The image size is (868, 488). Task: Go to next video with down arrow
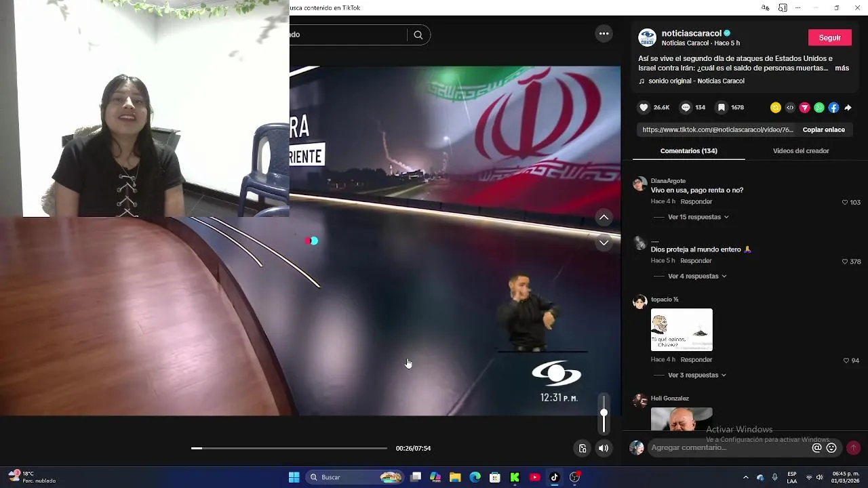click(604, 243)
